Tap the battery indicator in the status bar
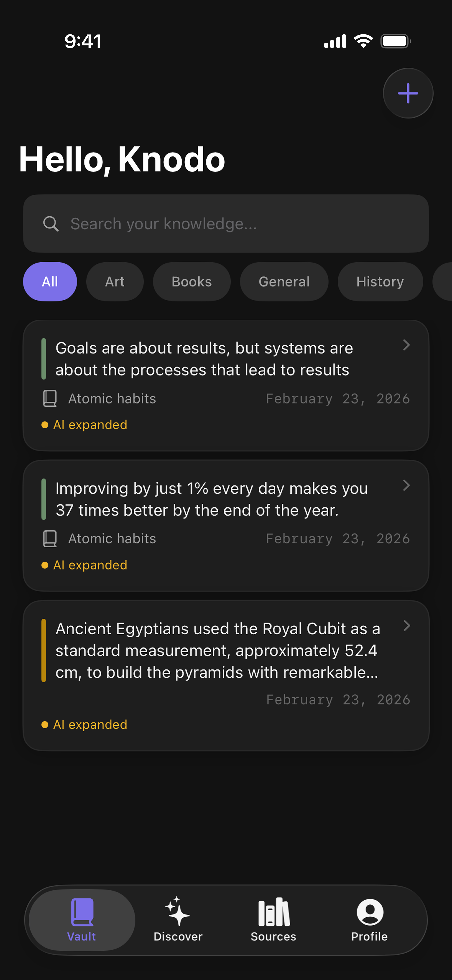452x980 pixels. (x=395, y=41)
